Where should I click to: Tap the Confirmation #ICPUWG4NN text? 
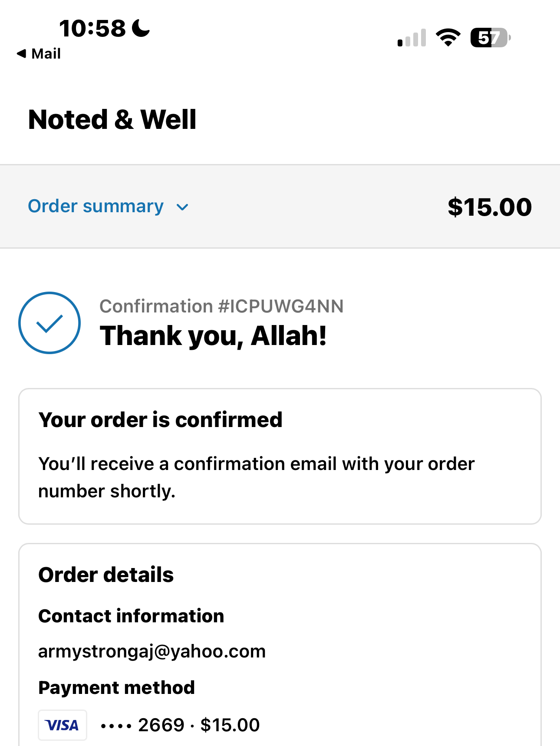(221, 306)
